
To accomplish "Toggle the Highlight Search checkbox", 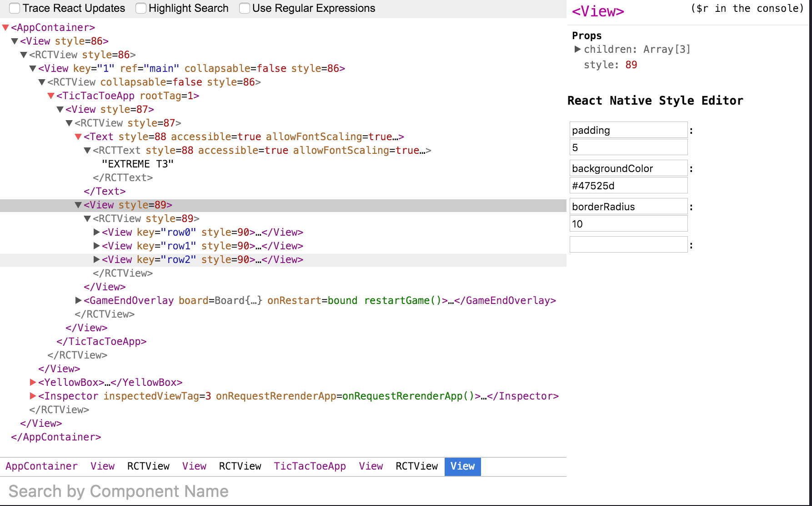I will (141, 8).
